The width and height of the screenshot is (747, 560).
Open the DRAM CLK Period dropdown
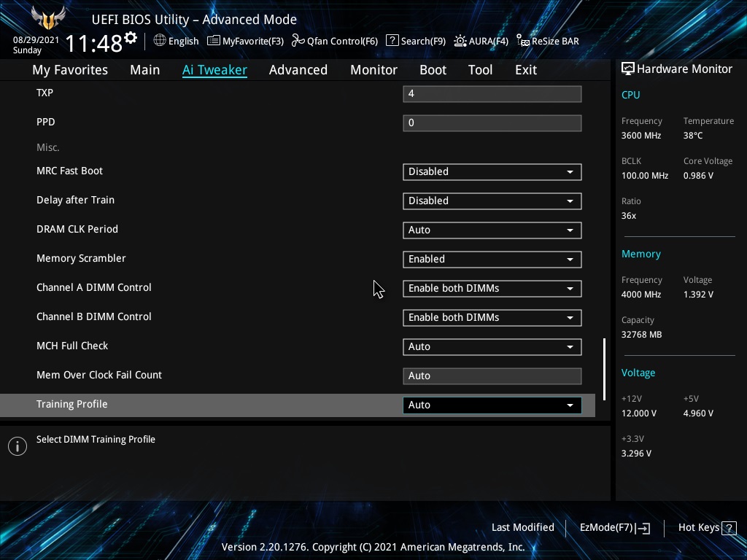(x=492, y=230)
